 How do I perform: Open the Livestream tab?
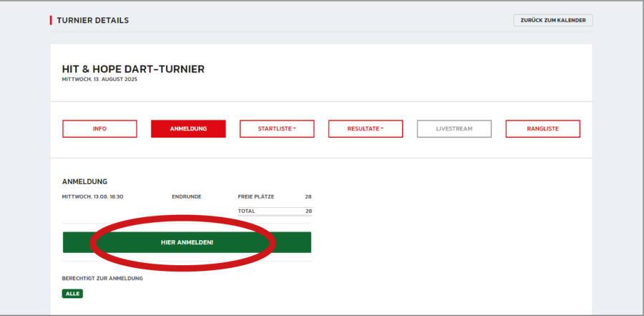[454, 129]
